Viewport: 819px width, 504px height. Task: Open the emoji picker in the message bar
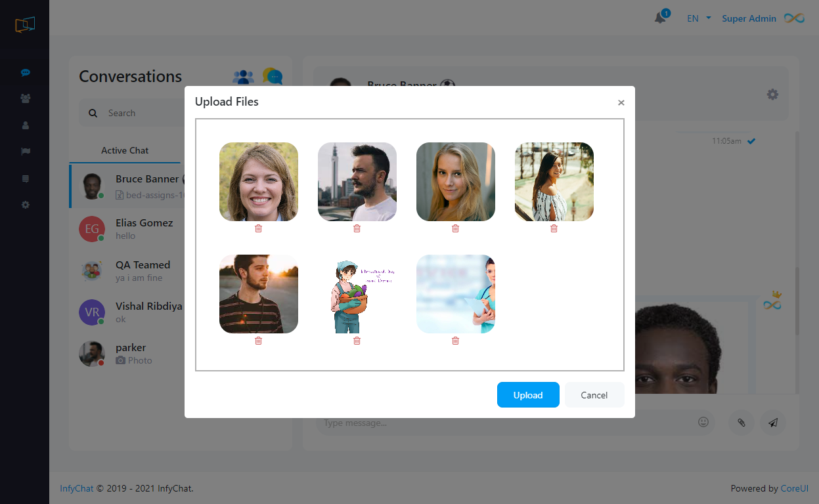coord(703,422)
